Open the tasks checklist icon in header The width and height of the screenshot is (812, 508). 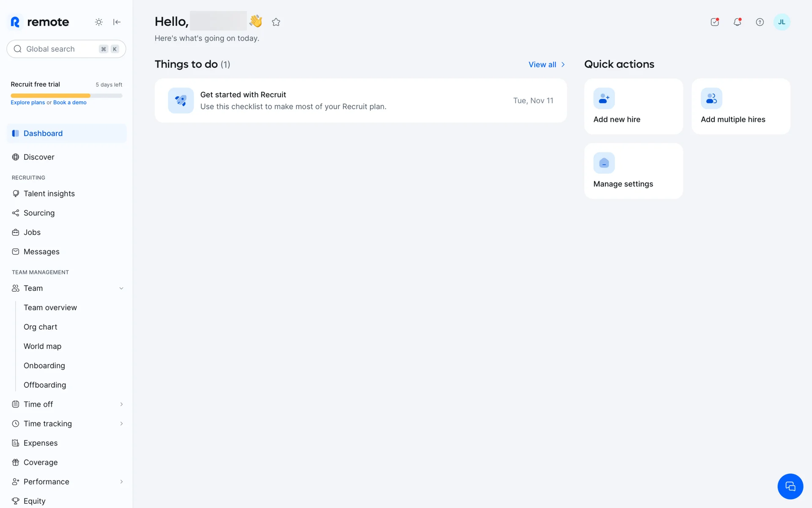(715, 22)
